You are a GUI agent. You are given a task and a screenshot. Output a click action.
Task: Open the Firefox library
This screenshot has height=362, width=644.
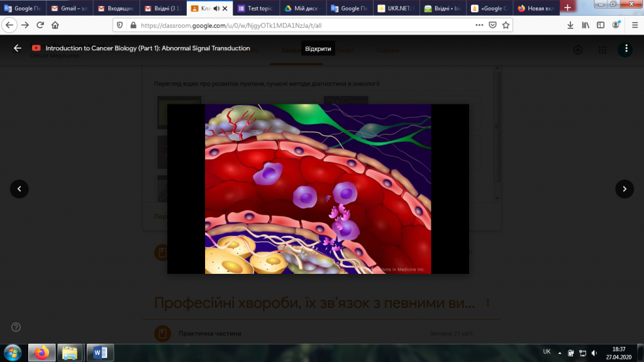[586, 25]
